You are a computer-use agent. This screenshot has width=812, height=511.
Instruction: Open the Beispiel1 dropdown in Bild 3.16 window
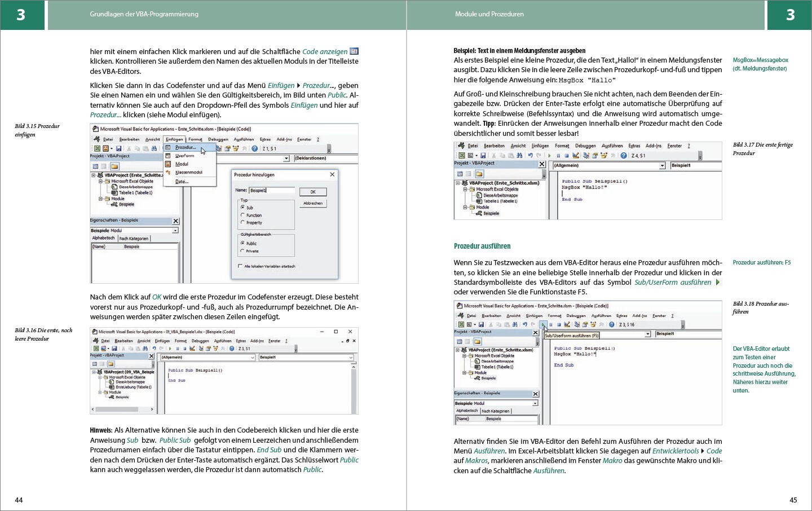point(350,357)
